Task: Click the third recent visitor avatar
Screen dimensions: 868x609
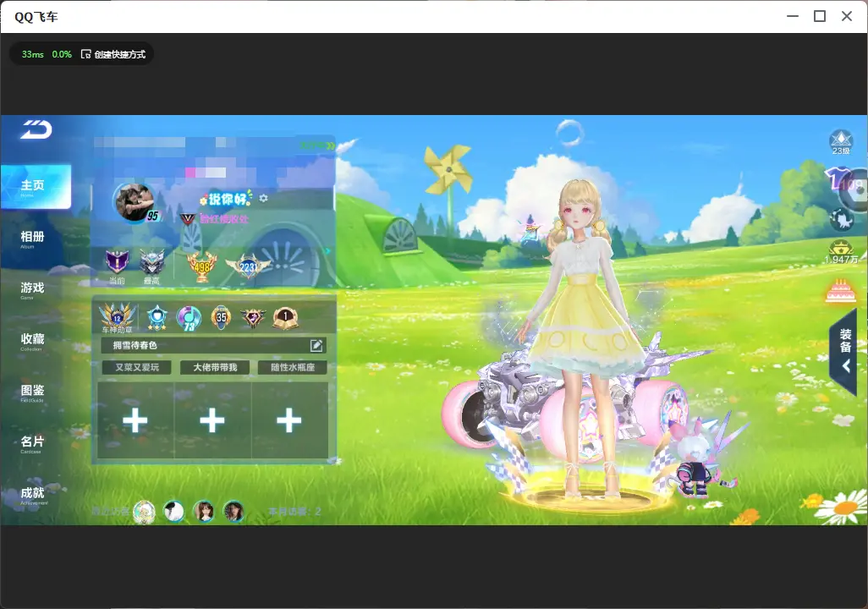Action: click(204, 512)
